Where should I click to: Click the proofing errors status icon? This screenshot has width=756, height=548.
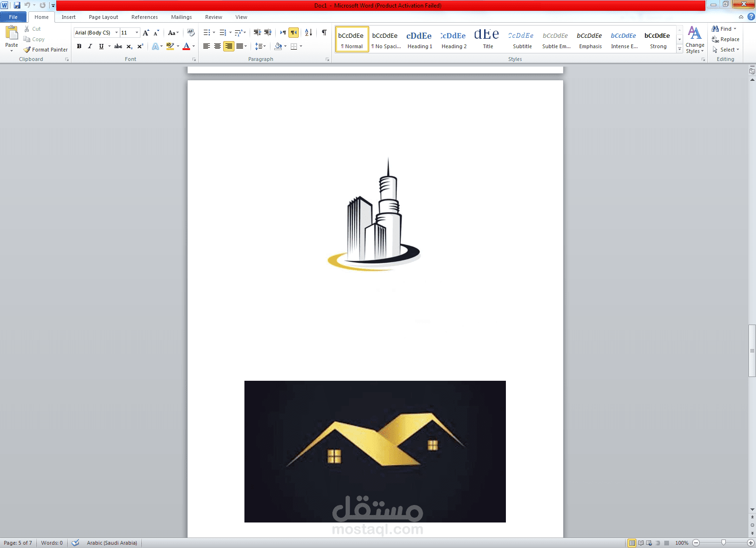(x=75, y=543)
